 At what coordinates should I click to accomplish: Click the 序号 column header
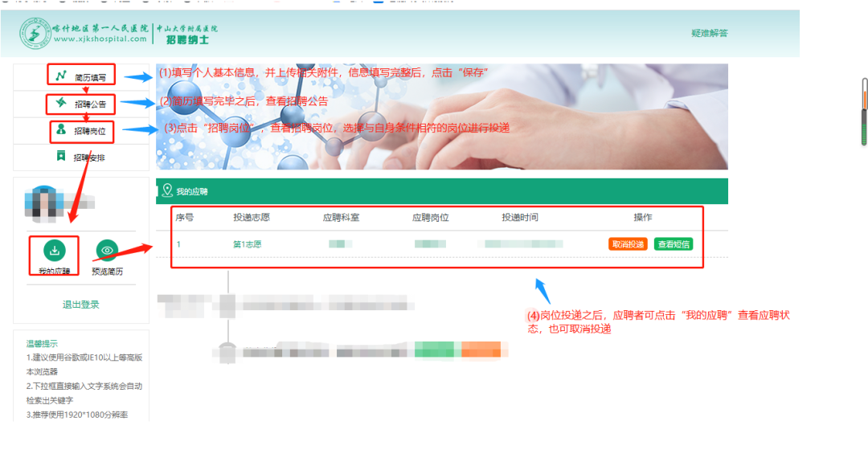(x=184, y=218)
